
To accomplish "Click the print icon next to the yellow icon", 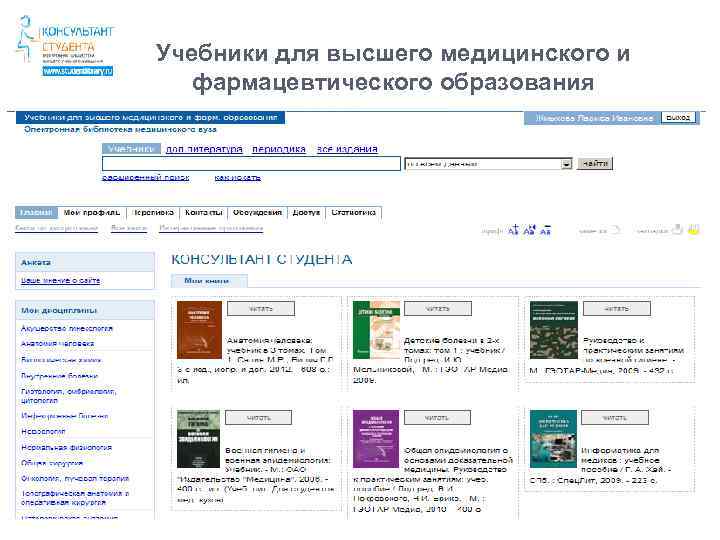I will (x=677, y=230).
